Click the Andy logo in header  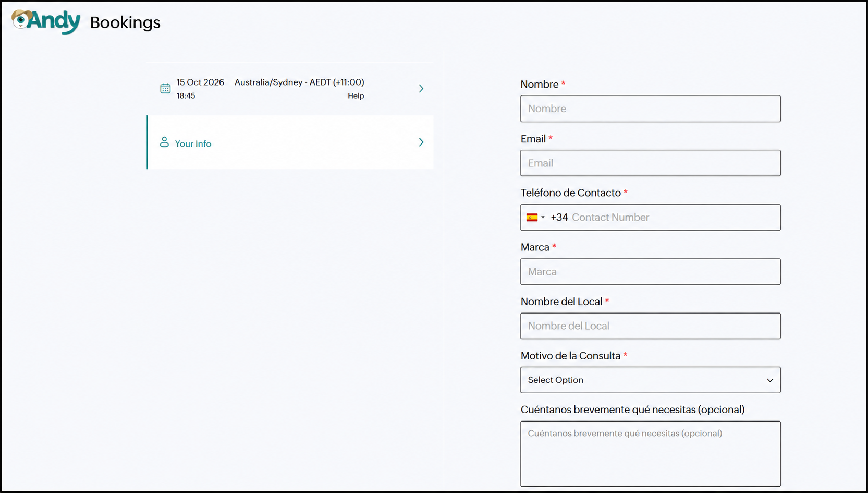click(x=46, y=22)
